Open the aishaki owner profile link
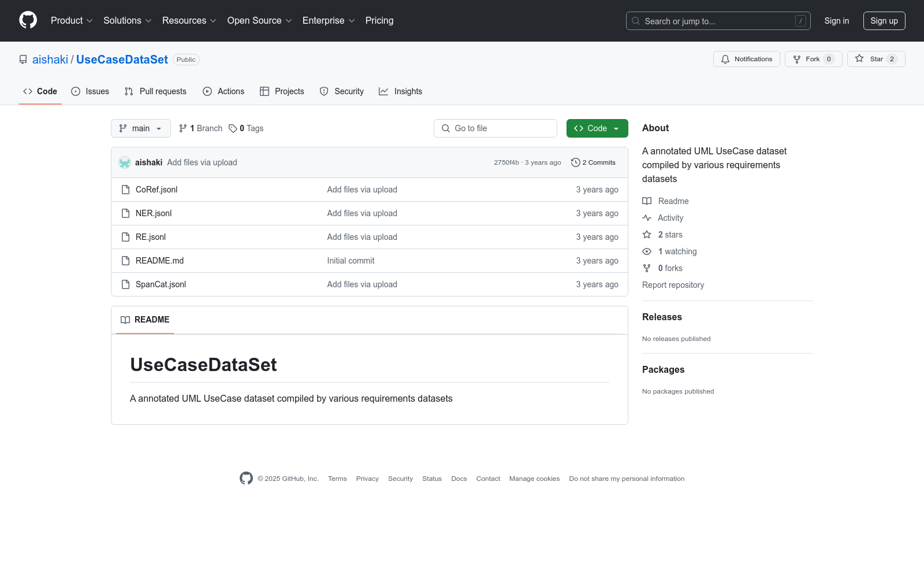The height and width of the screenshot is (578, 924). click(x=50, y=60)
